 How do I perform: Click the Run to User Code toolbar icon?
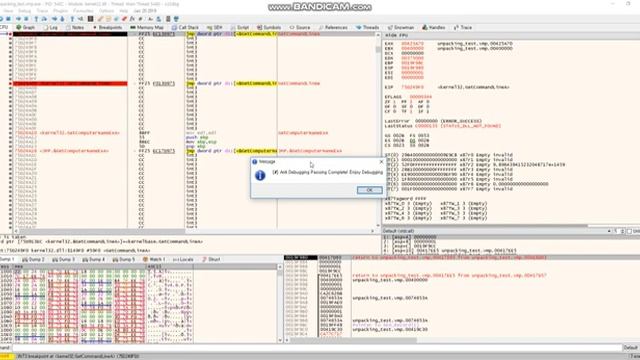[x=80, y=19]
